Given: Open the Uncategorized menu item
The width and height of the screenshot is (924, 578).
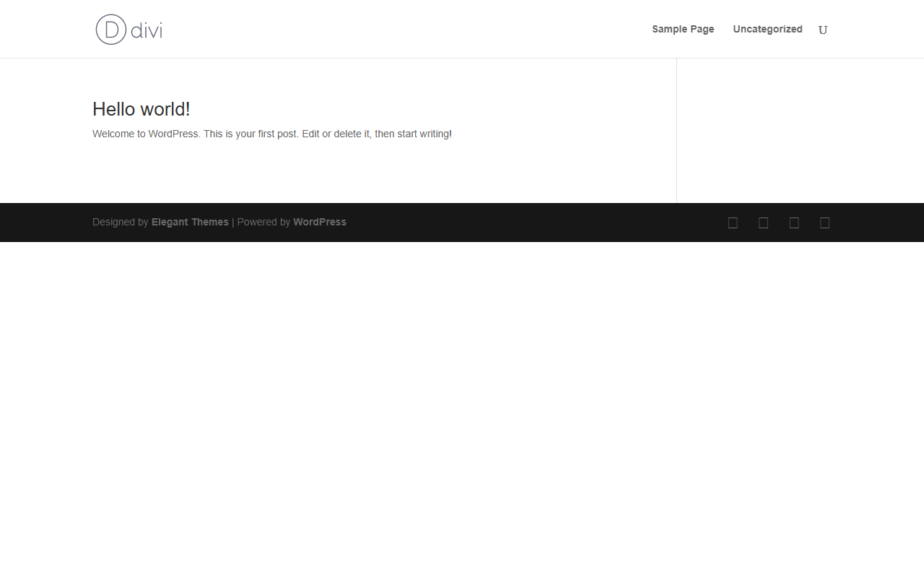Looking at the screenshot, I should click(x=767, y=30).
